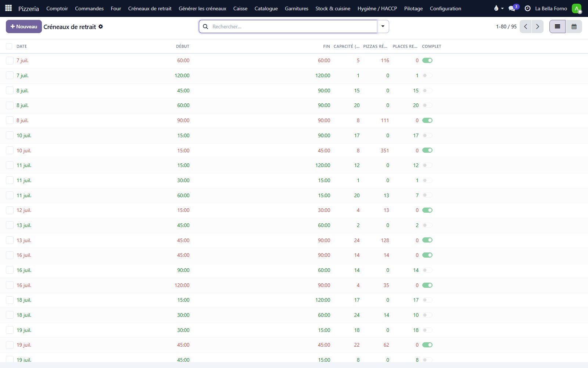Open the conversations icon with 3 unread
Screen dimensions: 588x368
tap(513, 8)
